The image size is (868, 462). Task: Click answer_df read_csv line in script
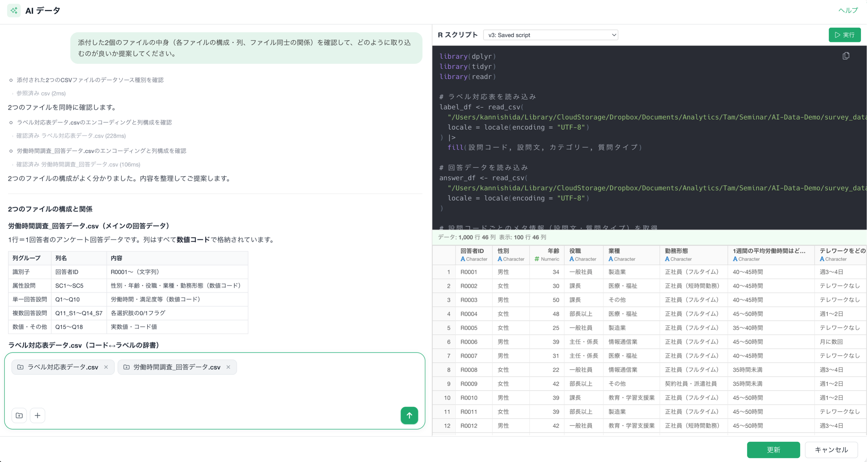(x=483, y=178)
